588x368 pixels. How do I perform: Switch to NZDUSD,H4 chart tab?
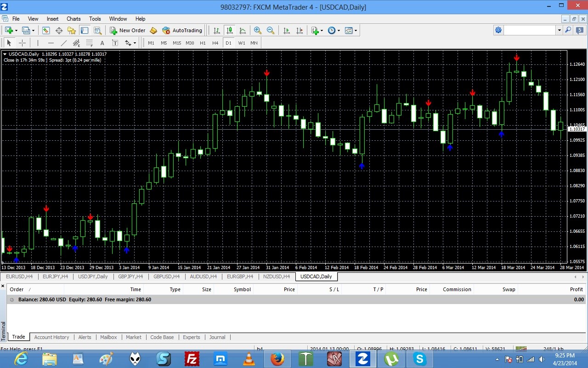277,276
